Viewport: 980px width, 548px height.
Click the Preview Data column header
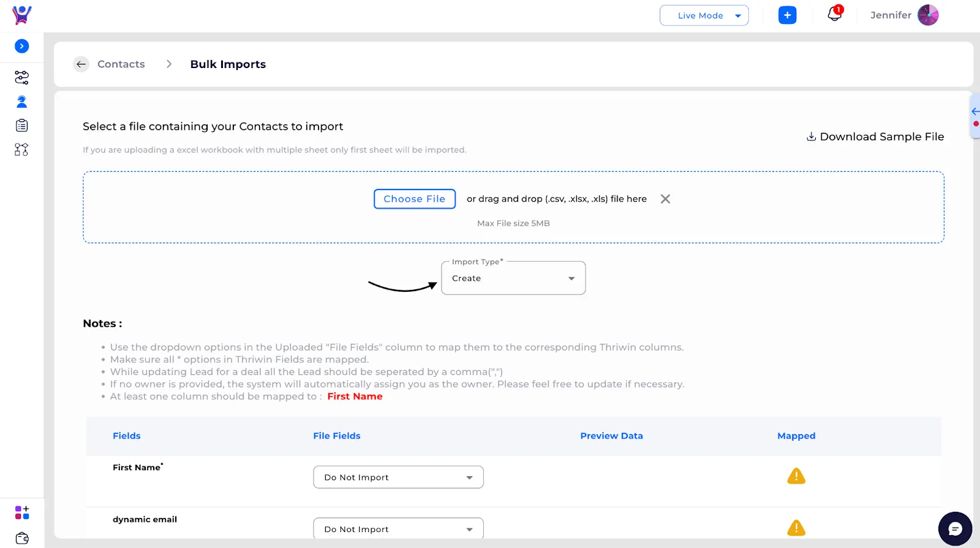click(611, 436)
